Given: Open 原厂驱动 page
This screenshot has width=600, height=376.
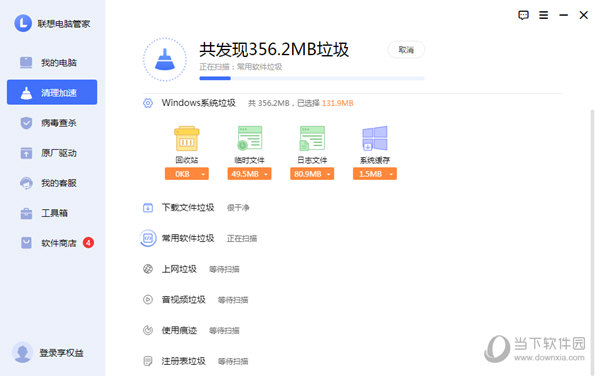Looking at the screenshot, I should [x=52, y=153].
